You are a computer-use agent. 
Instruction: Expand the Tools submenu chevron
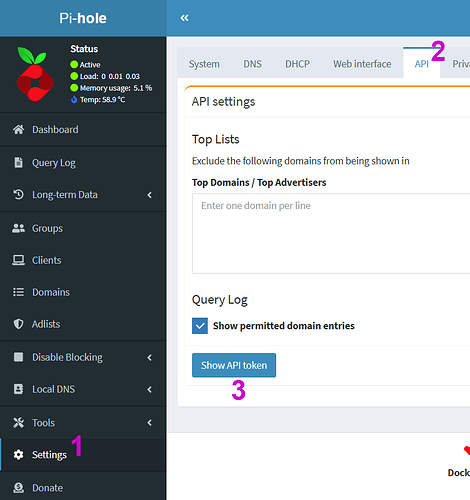149,423
